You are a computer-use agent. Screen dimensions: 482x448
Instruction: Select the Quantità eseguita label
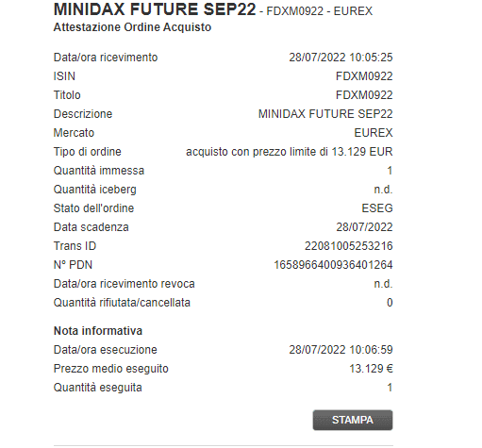(98, 388)
